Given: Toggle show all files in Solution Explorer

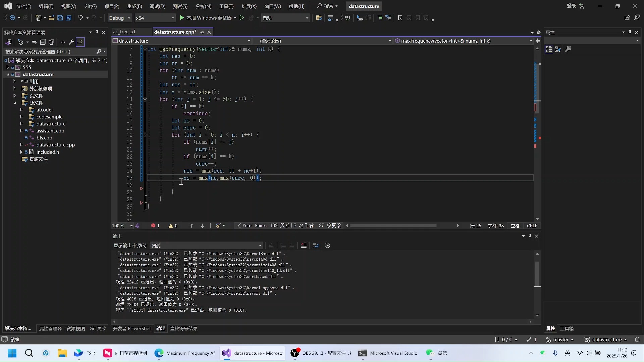Looking at the screenshot, I should 51,42.
